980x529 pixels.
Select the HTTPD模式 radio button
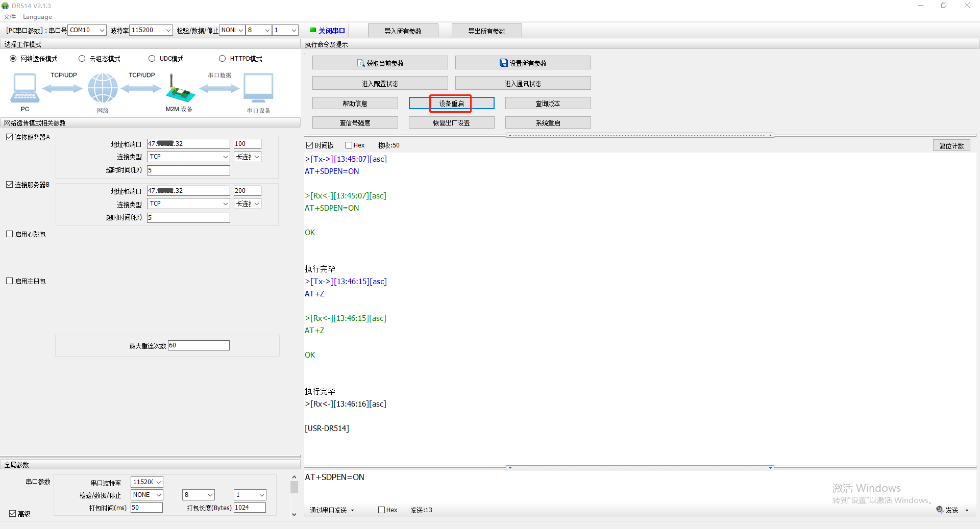222,59
